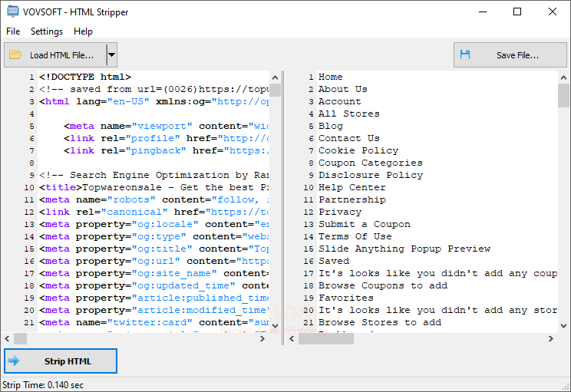Click the 'Strip Time: 0.140 sec' status text
The width and height of the screenshot is (571, 392).
coord(43,385)
